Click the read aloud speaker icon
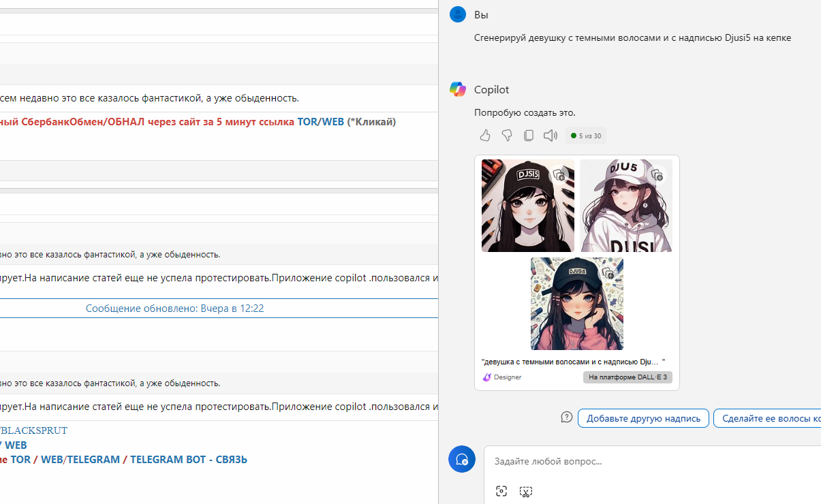 pyautogui.click(x=551, y=136)
